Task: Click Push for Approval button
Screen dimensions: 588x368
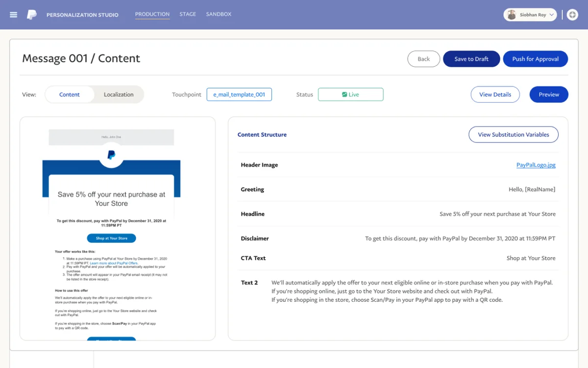Action: (536, 59)
